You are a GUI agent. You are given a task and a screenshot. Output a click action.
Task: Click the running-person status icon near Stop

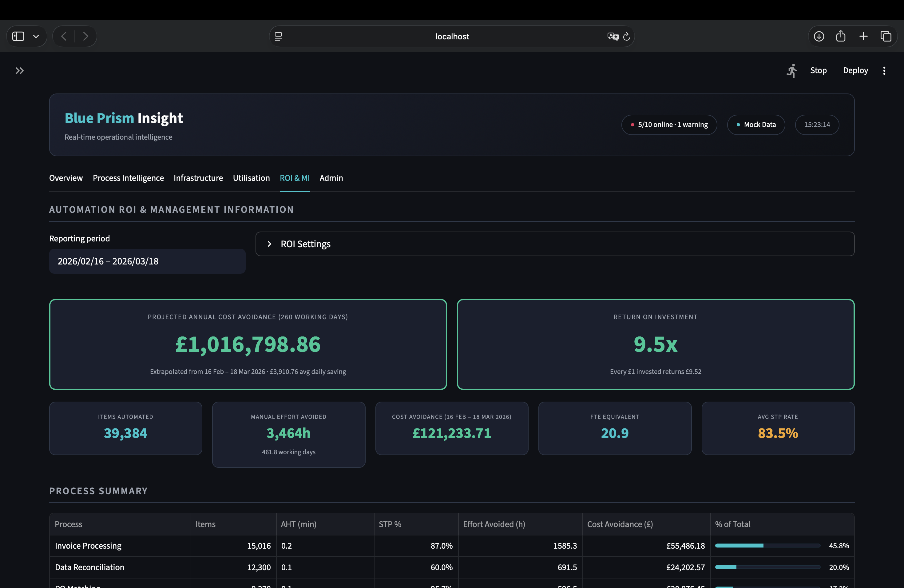(792, 70)
